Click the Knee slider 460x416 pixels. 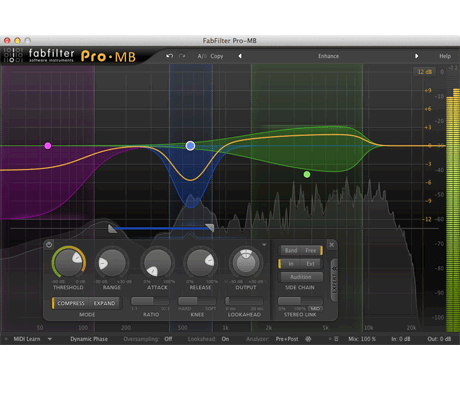coord(197,301)
